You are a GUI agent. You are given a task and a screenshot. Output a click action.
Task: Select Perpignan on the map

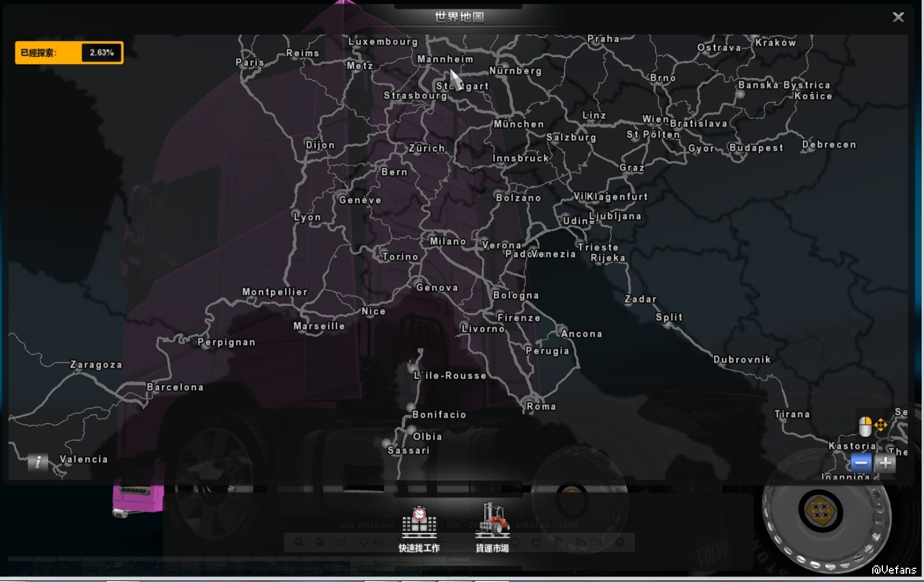click(227, 342)
